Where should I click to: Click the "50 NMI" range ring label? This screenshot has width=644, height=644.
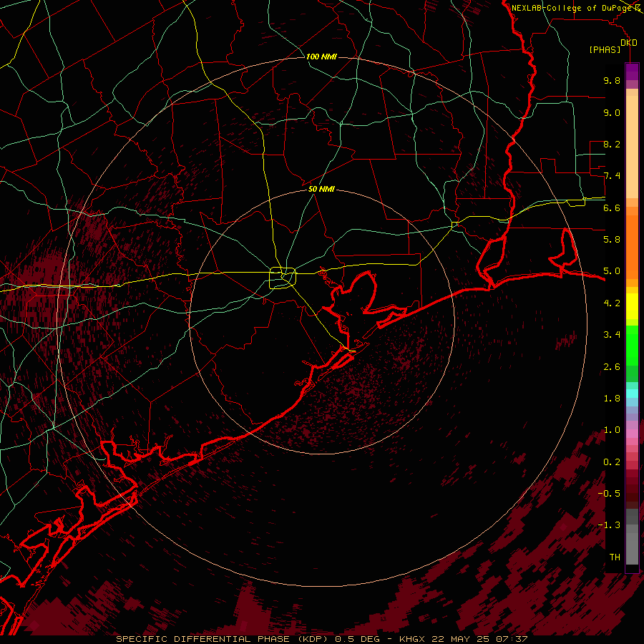coord(321,189)
